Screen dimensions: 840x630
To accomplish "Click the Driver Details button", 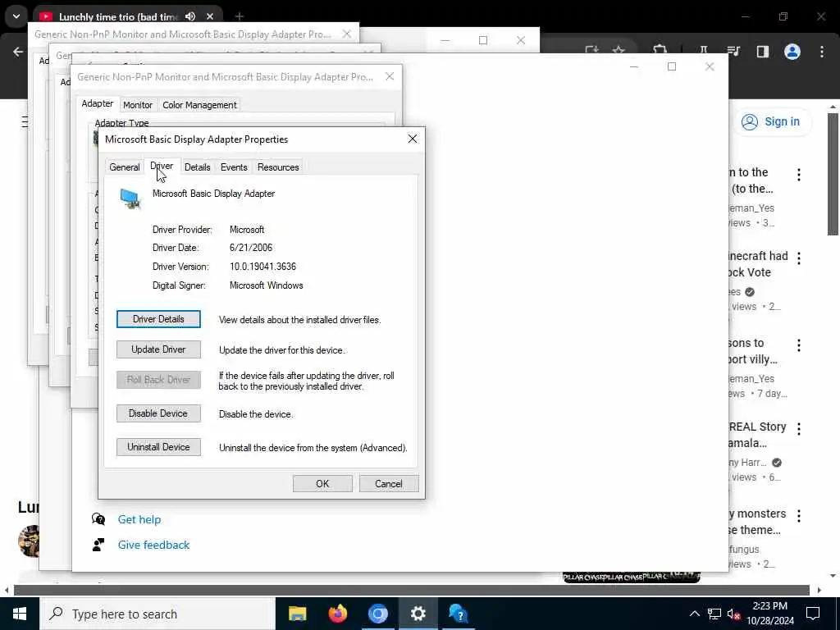I will [x=158, y=319].
